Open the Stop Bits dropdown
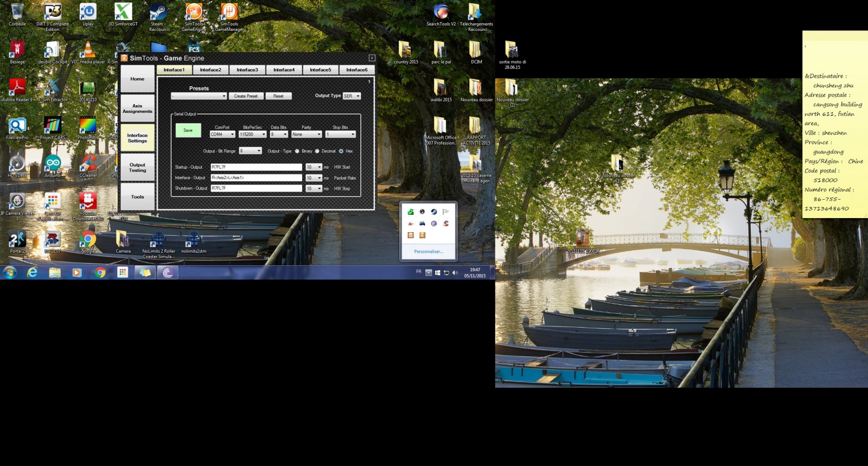The height and width of the screenshot is (466, 868). click(341, 135)
